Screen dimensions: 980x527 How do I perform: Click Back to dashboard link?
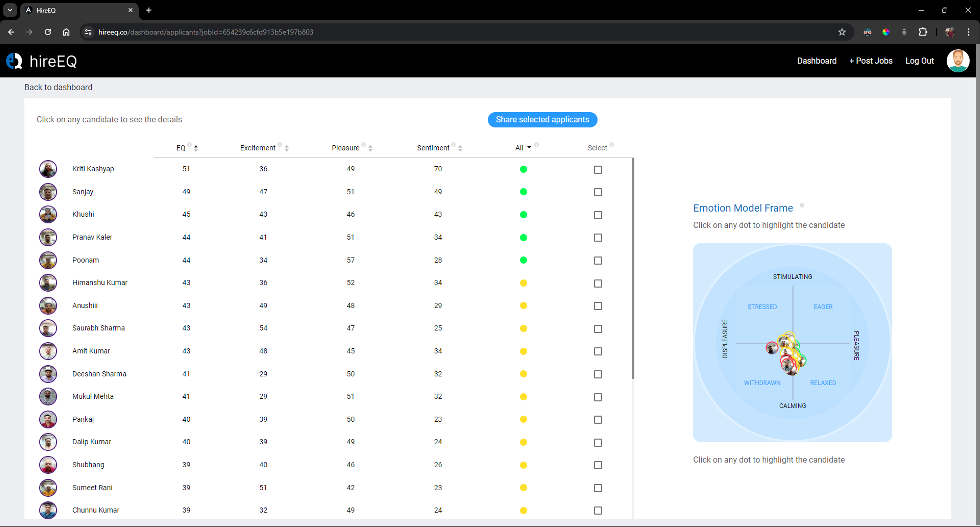tap(58, 87)
